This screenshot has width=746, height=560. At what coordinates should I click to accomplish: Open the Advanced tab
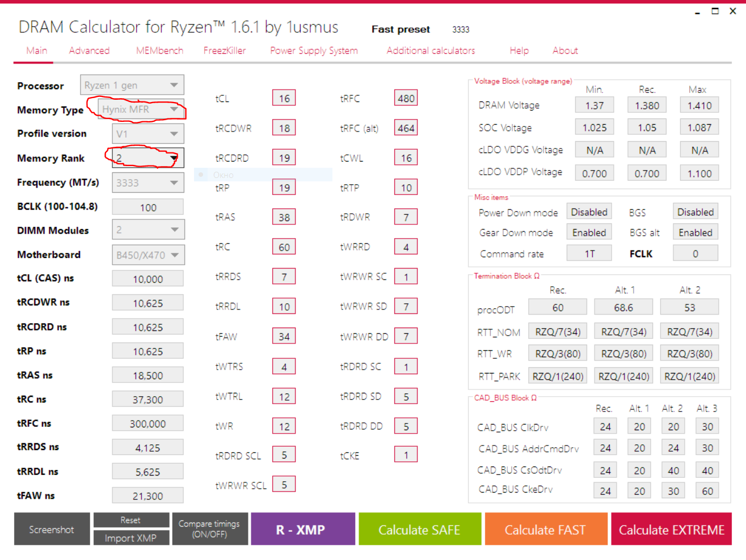point(89,50)
